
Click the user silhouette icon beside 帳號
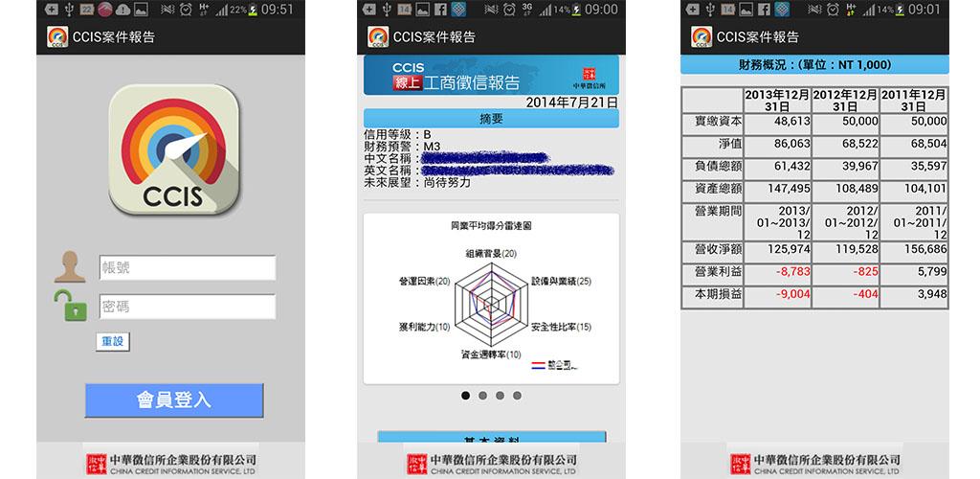pyautogui.click(x=69, y=267)
